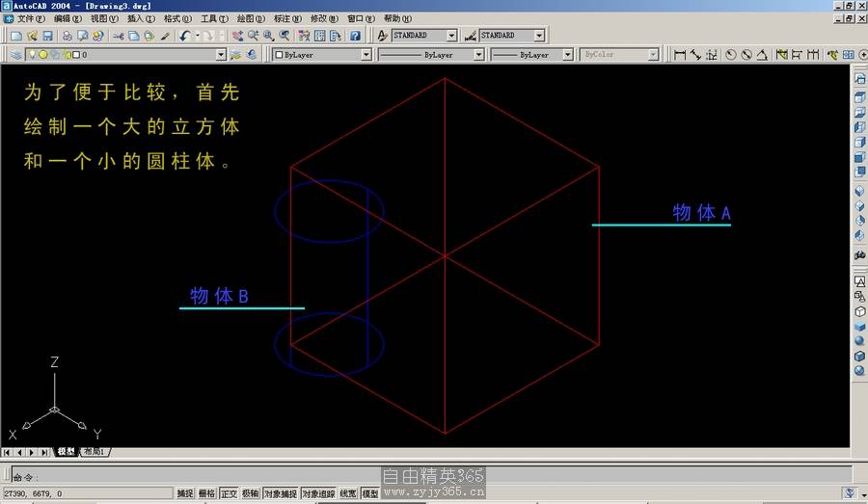The height and width of the screenshot is (504, 868).
Task: Toggle 正交 ortho mode in status bar
Action: pos(229,493)
